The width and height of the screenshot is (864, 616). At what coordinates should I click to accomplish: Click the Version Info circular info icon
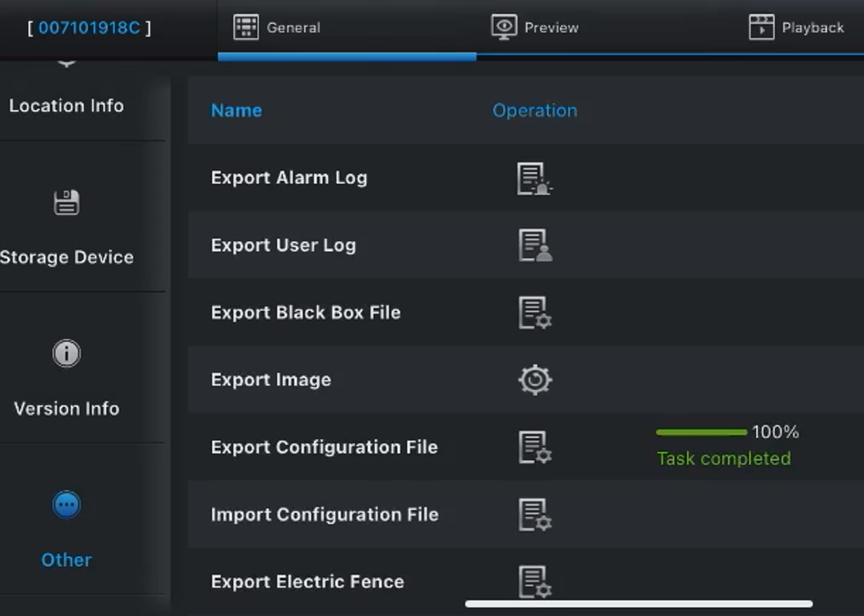pyautogui.click(x=65, y=353)
